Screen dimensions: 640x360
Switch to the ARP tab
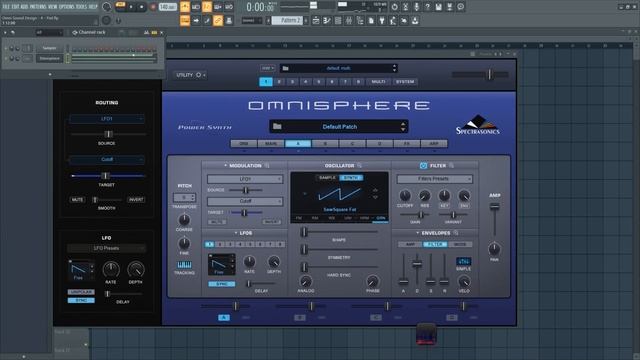point(434,144)
